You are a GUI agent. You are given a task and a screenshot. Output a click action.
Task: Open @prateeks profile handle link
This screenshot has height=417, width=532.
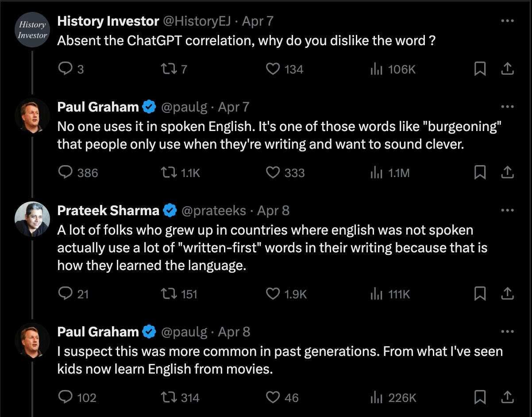pos(214,211)
